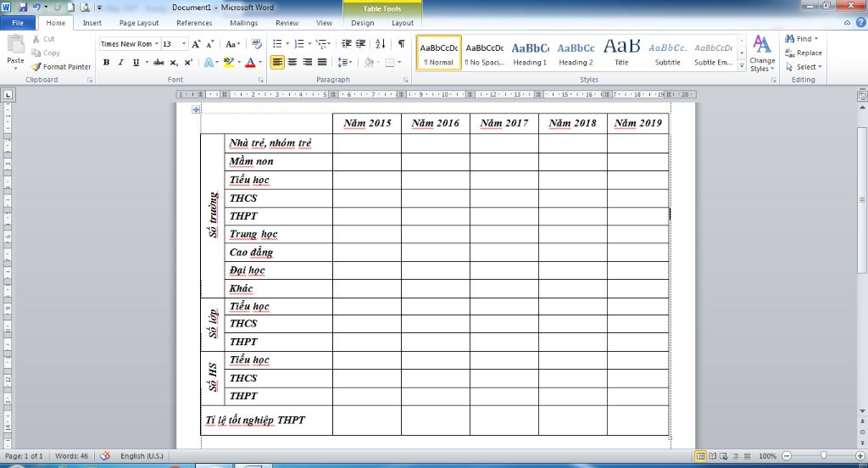Viewport: 868px width, 468px height.
Task: Open the Table Tools Design tab
Action: tap(363, 23)
